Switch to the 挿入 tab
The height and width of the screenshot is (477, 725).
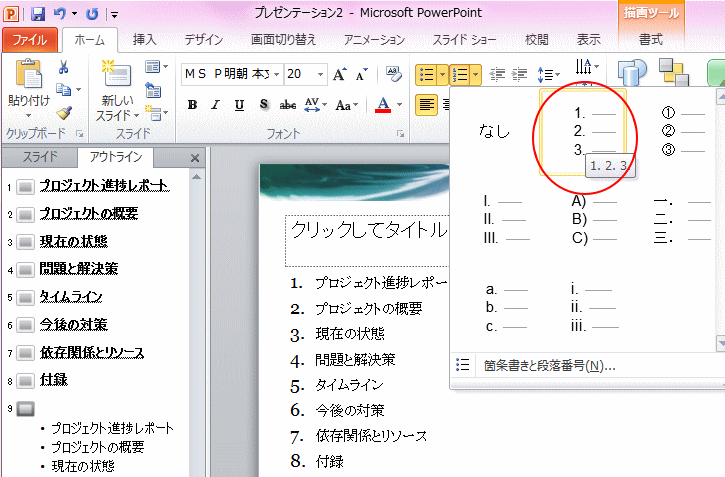(145, 40)
